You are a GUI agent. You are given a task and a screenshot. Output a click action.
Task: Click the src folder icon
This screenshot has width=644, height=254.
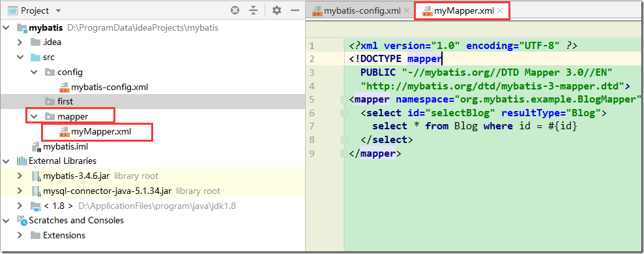click(35, 57)
